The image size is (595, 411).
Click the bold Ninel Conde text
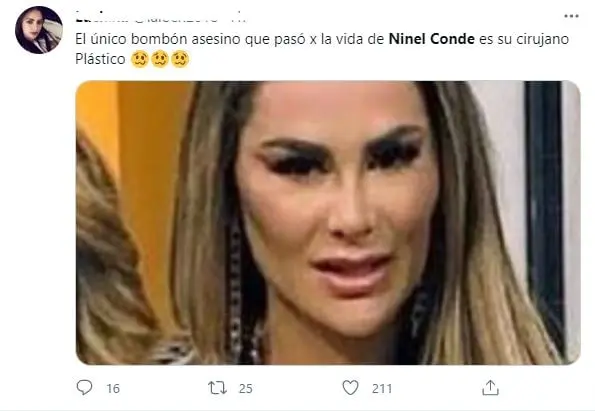431,39
